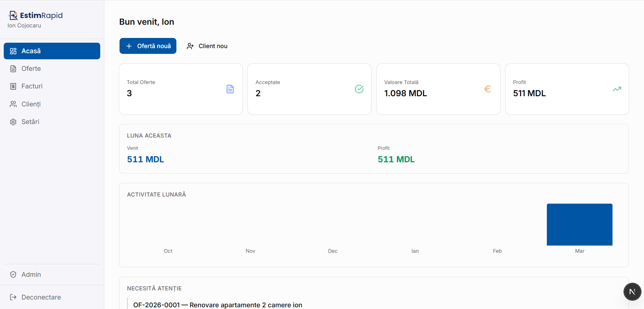Image resolution: width=644 pixels, height=309 pixels.
Task: Click the Clienți people icon
Action: point(13,104)
